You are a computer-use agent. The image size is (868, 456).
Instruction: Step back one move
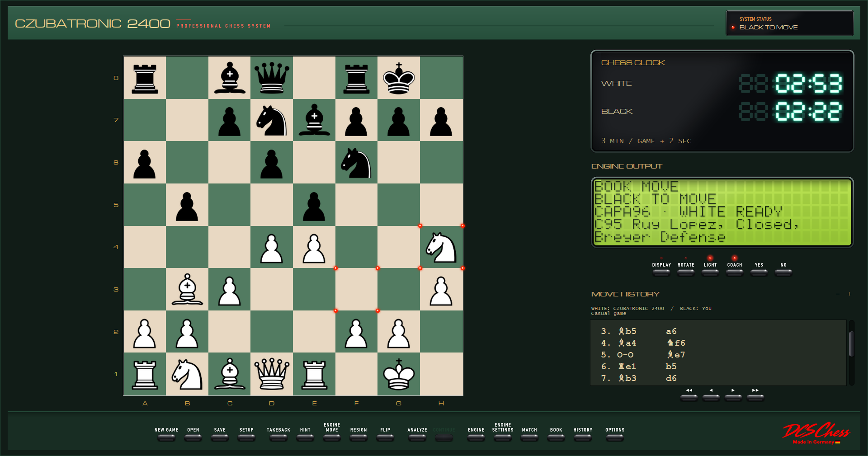pyautogui.click(x=711, y=397)
